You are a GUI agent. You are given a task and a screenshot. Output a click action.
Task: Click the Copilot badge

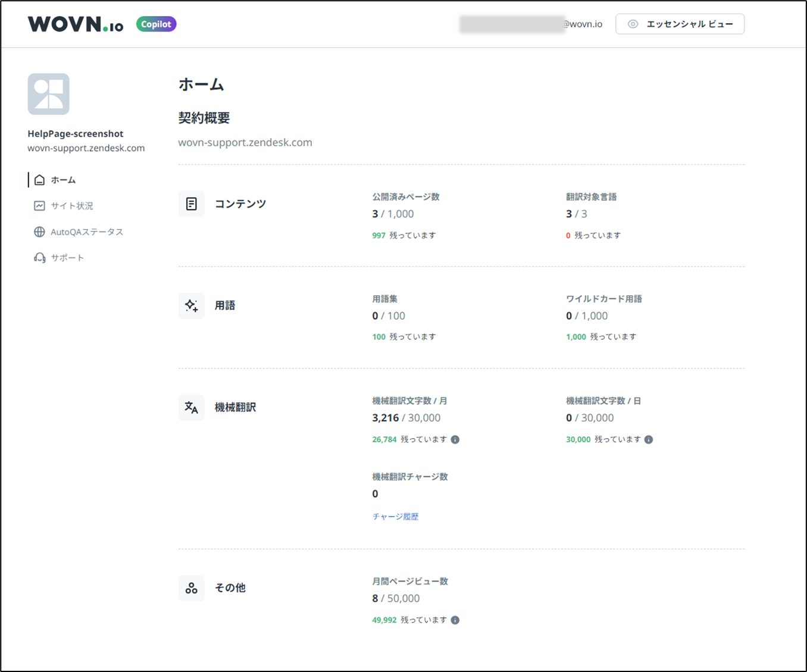tap(156, 24)
